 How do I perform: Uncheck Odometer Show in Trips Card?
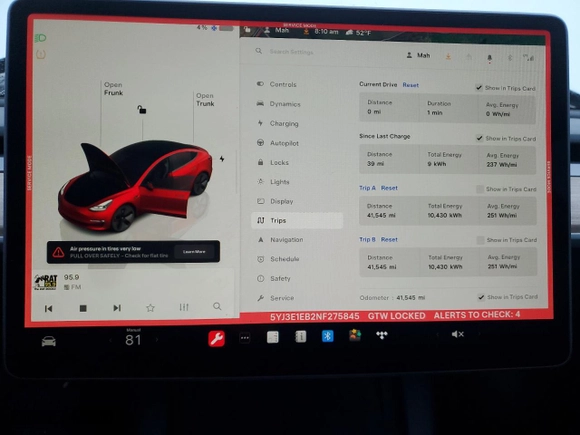[481, 297]
